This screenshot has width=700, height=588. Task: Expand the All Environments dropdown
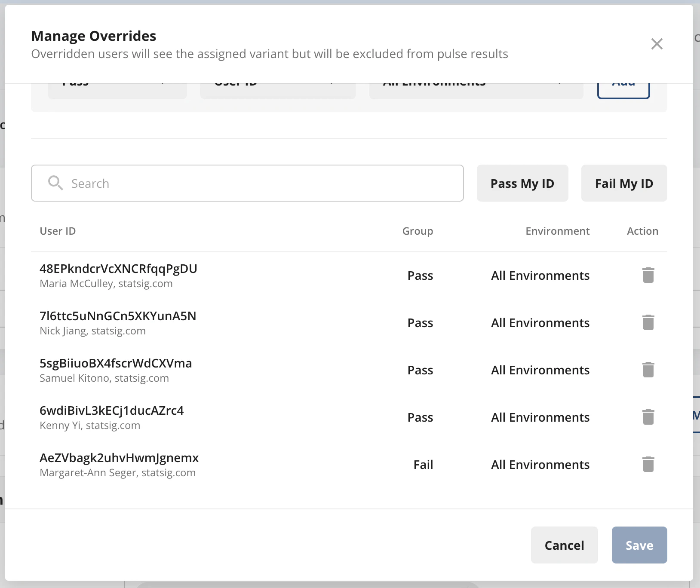pyautogui.click(x=476, y=84)
